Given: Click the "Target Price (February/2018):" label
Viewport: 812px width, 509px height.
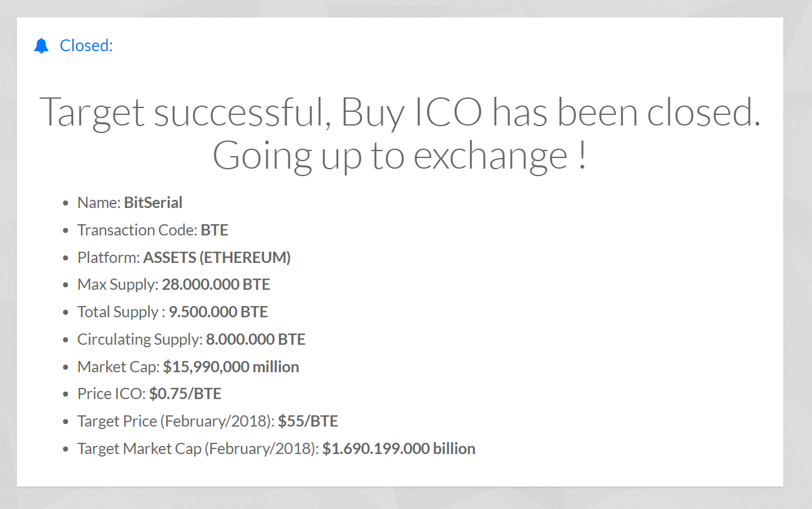Looking at the screenshot, I should pos(176,422).
